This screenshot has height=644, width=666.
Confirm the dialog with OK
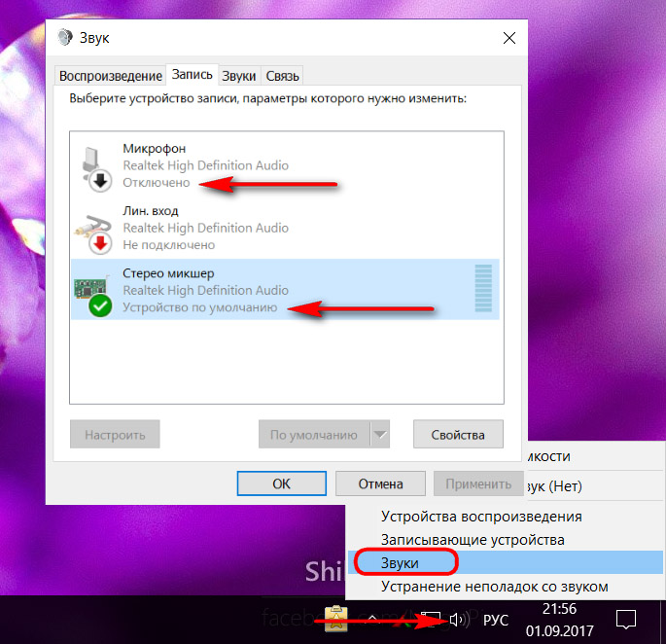click(x=282, y=483)
